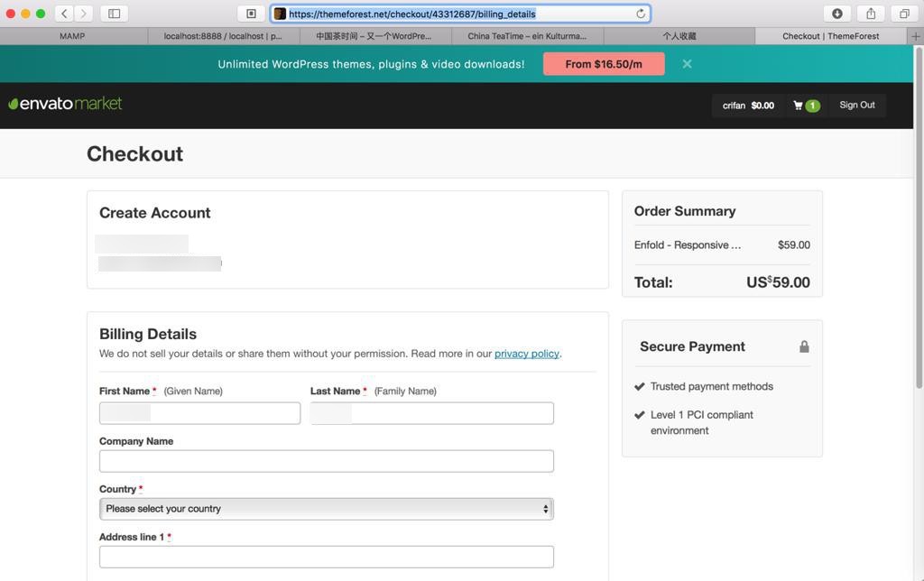The width and height of the screenshot is (924, 581).
Task: Click the Envato Market logo
Action: point(65,104)
